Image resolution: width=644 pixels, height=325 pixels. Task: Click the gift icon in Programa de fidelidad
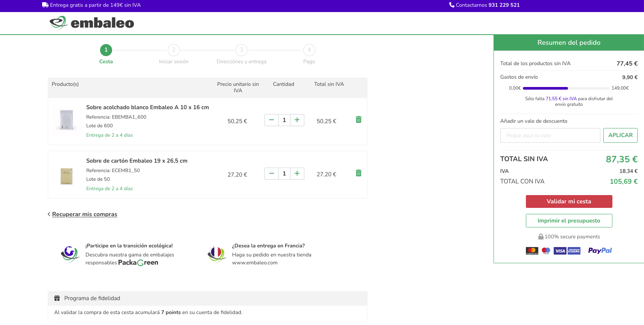pos(57,298)
